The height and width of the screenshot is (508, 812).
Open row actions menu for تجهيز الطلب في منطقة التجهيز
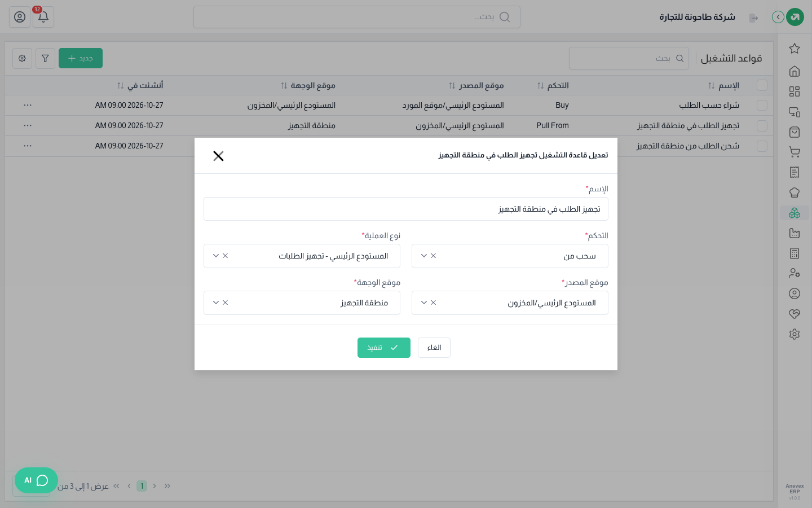coord(28,126)
